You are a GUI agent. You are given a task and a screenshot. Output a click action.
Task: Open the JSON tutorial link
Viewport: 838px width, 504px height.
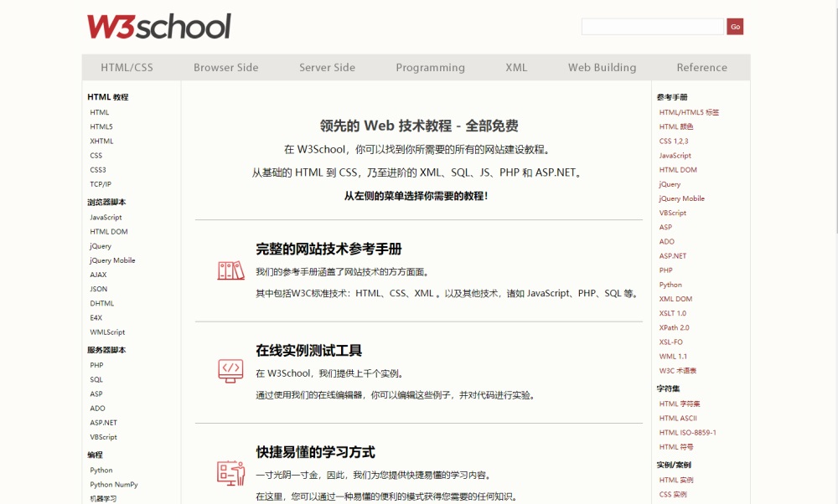coord(98,289)
